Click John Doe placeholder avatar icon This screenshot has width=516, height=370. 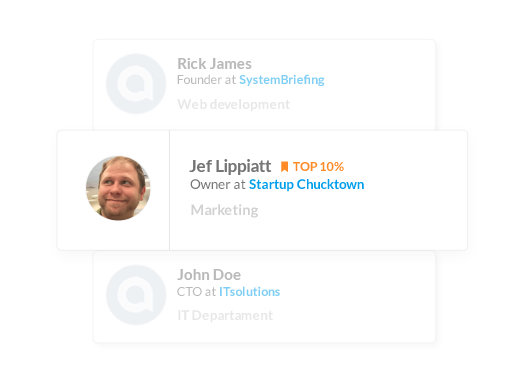[x=136, y=295]
